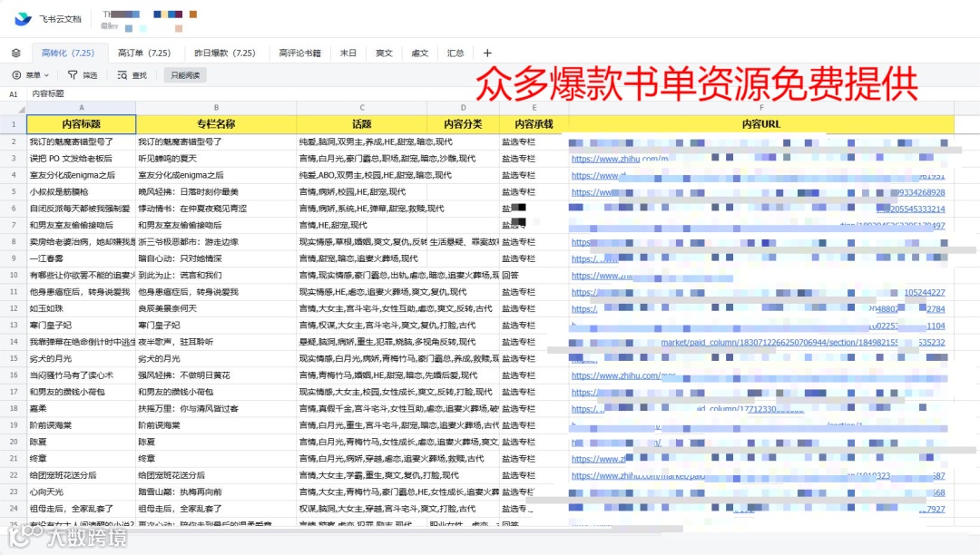Open the 汇总 sheet tab

coord(455,54)
